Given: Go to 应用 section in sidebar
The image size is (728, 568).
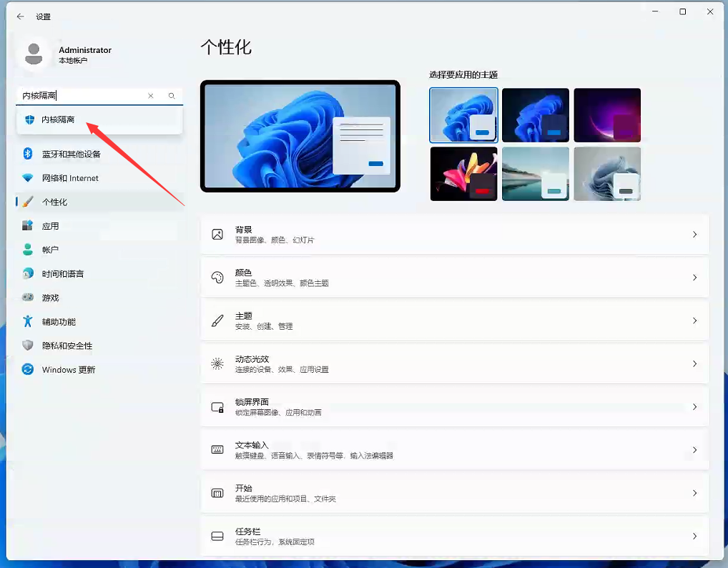Looking at the screenshot, I should tap(100, 226).
